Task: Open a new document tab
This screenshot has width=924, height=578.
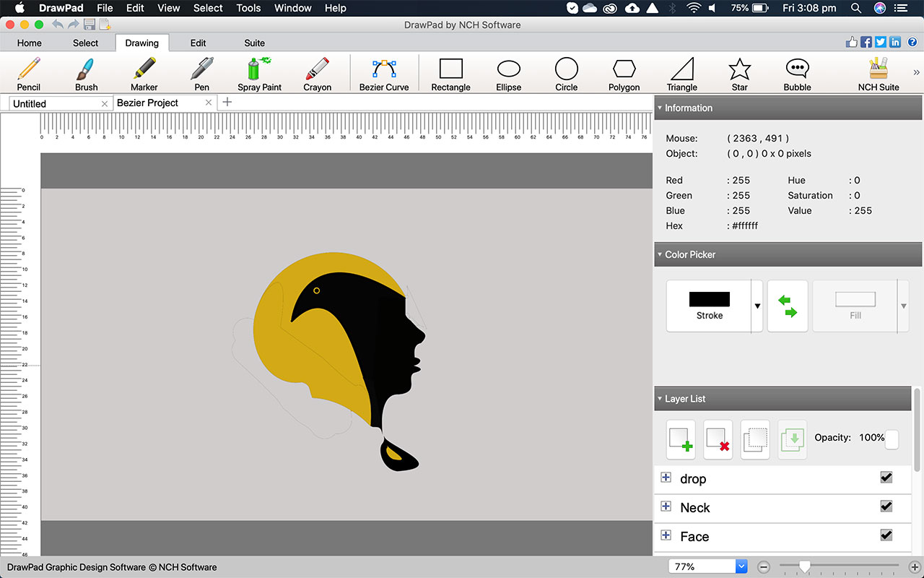Action: pos(227,102)
